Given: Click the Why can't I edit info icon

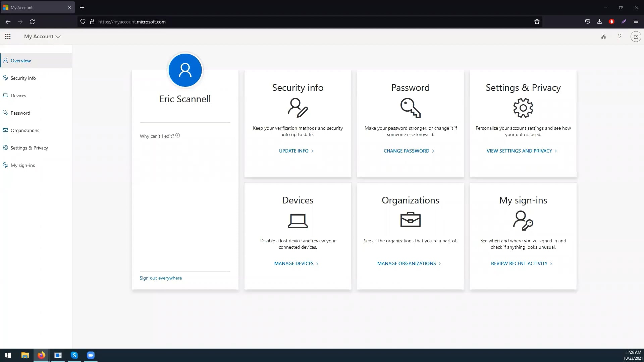Looking at the screenshot, I should 178,135.
